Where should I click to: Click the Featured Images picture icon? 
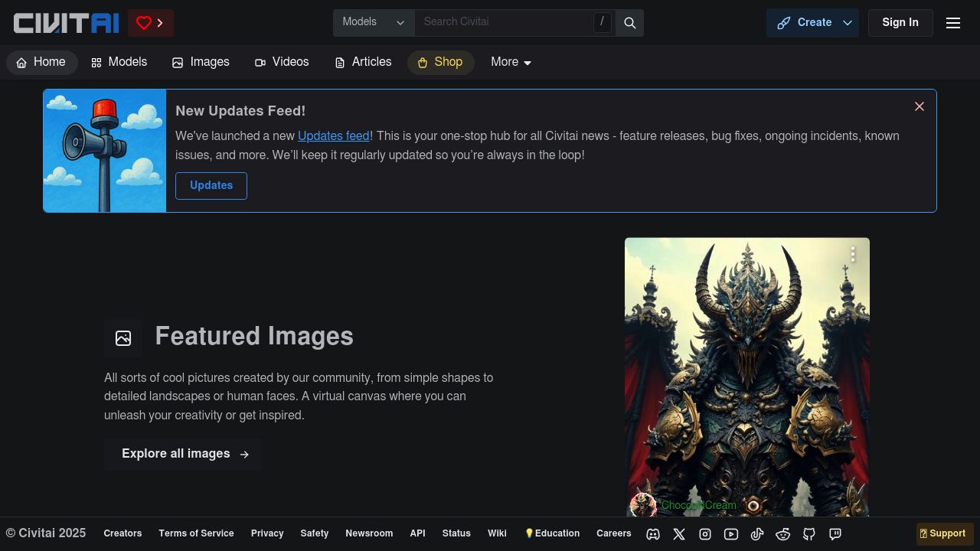click(x=123, y=338)
